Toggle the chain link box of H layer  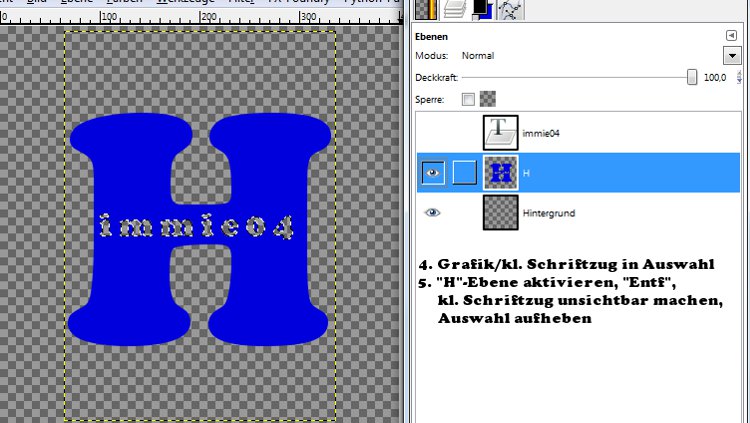point(464,173)
